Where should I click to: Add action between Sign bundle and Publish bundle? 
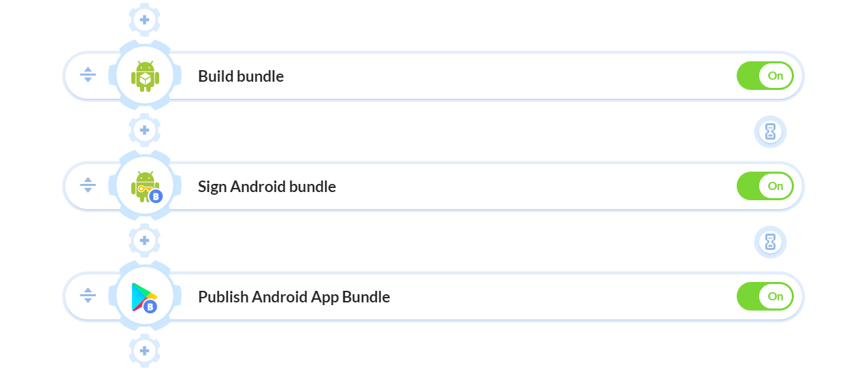[145, 240]
